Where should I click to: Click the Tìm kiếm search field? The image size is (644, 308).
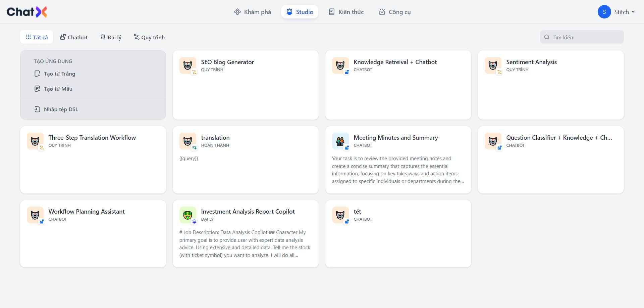point(585,37)
